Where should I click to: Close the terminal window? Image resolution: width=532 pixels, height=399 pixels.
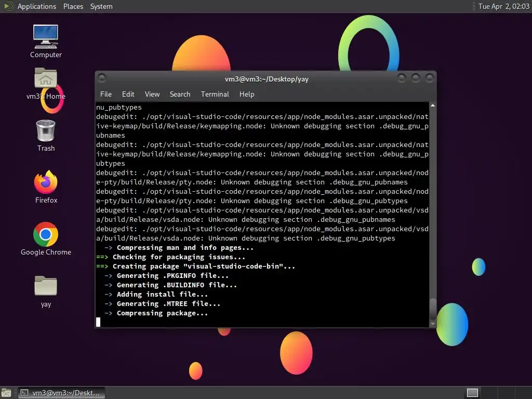tap(429, 78)
